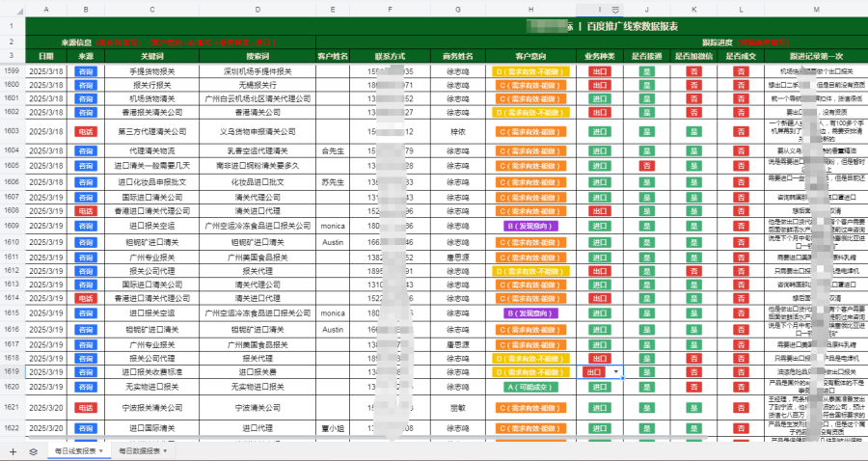The width and height of the screenshot is (868, 461).
Task: Click the green A（可能成交） chip in row 1620
Action: 531,386
